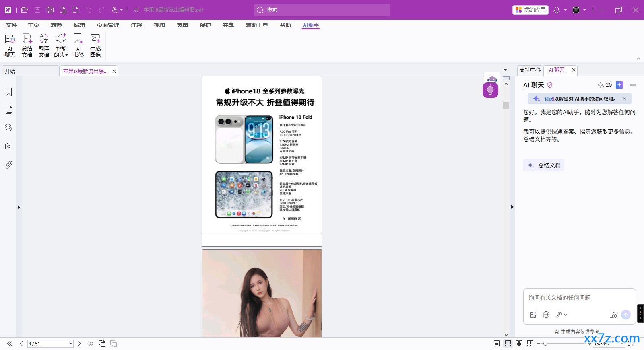Go to the first page
Viewport: 644px width, 350px height.
tap(10, 344)
